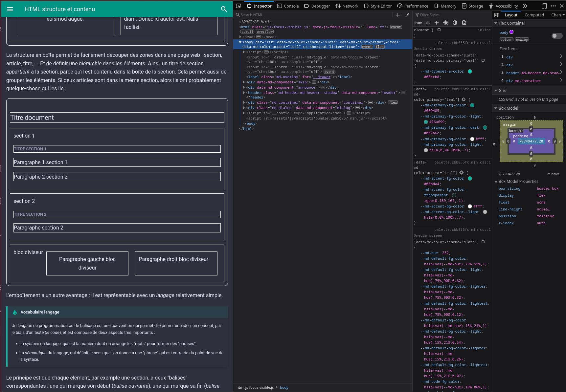Edit box model content size 707×9477.28
Image resolution: width=566 pixels, height=392 pixels.
click(x=531, y=141)
